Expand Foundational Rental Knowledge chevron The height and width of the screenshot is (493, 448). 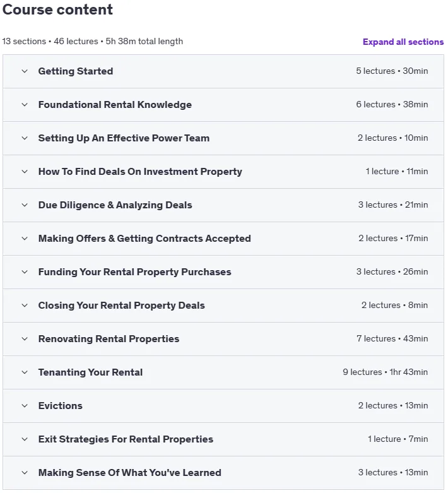(x=25, y=105)
